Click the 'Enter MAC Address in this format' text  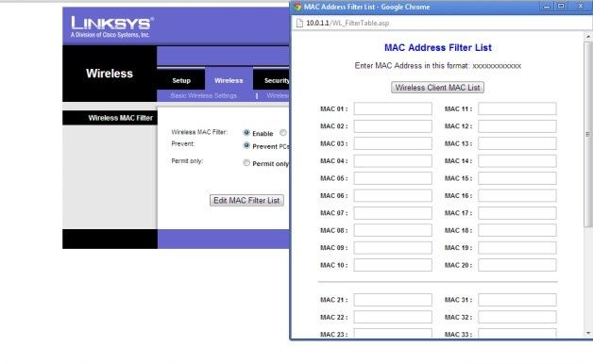437,66
